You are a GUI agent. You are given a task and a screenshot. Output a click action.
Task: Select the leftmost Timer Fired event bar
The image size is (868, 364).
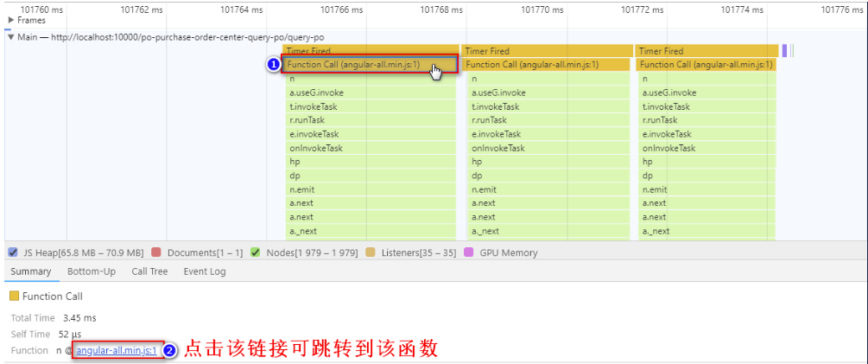click(371, 50)
